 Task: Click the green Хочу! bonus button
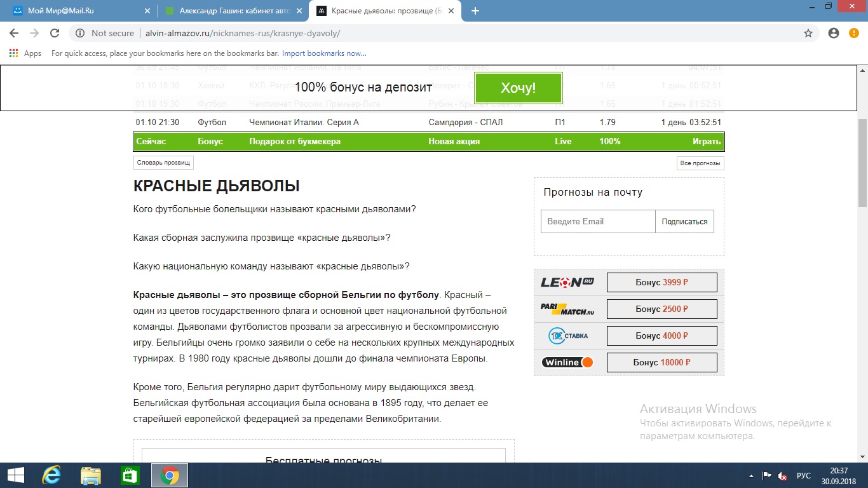[518, 88]
